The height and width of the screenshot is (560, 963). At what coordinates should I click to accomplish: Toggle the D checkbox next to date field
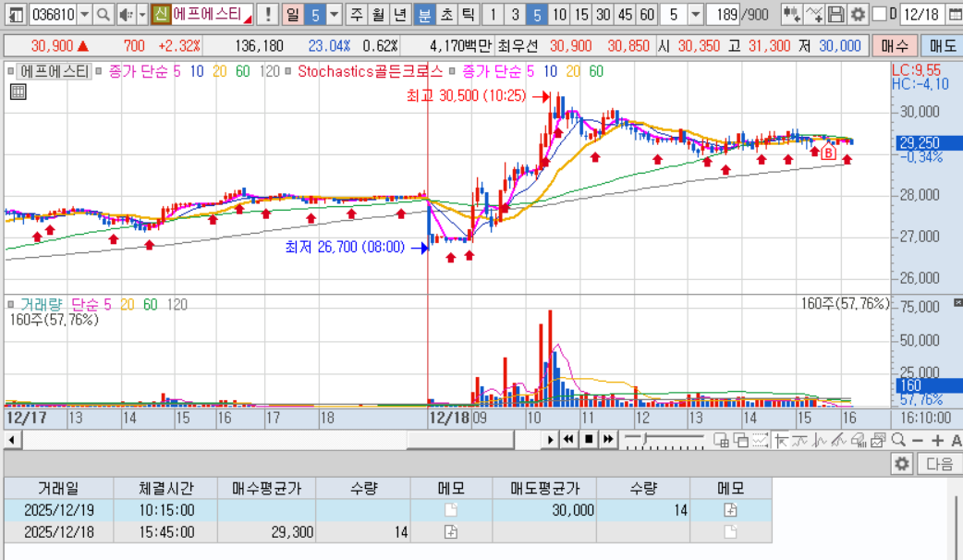coord(880,14)
